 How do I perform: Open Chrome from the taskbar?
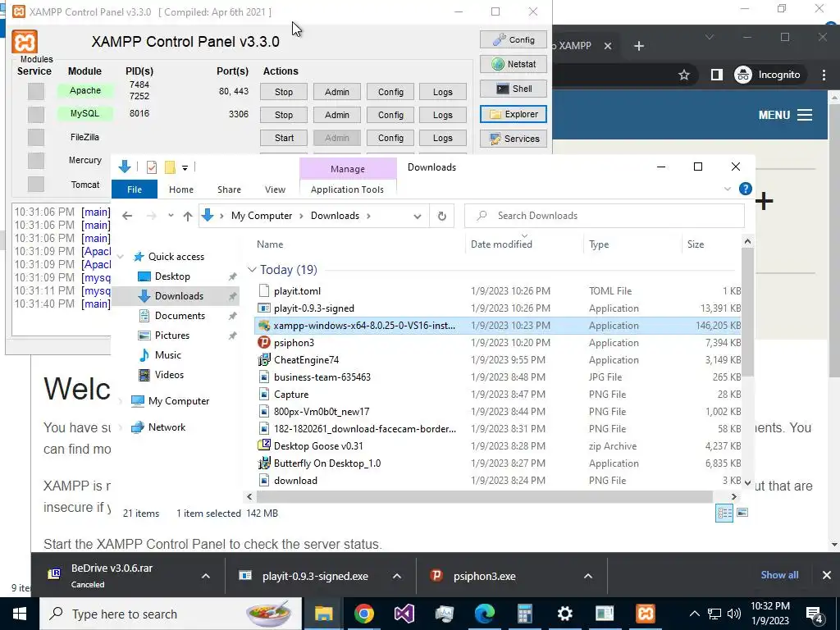tap(363, 614)
